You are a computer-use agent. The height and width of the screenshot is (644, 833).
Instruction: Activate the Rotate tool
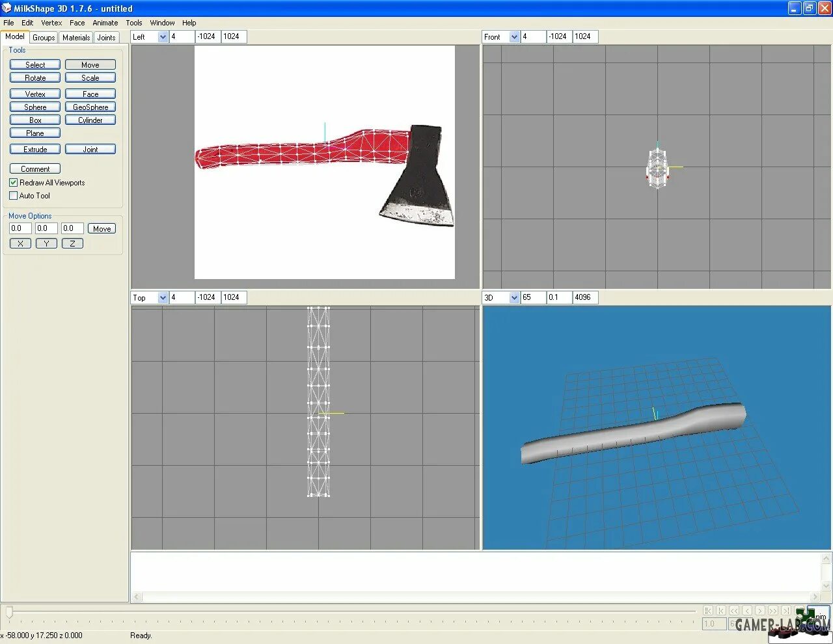(x=35, y=77)
